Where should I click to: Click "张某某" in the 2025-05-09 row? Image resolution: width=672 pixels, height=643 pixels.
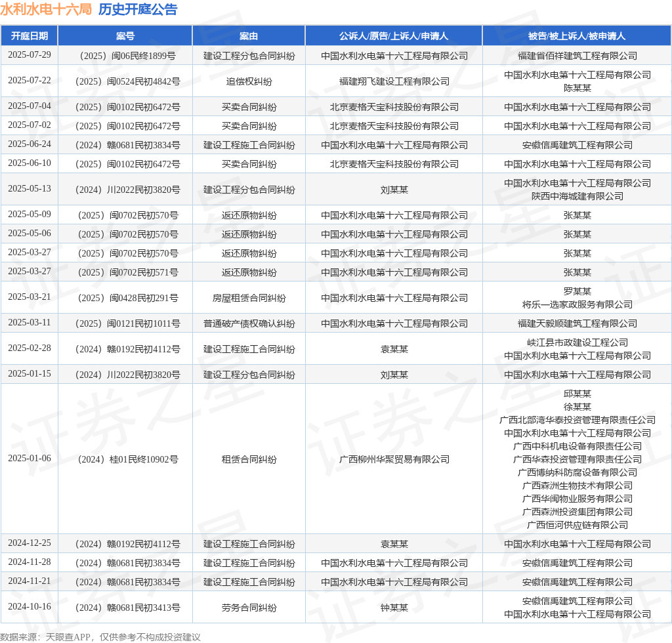(577, 215)
